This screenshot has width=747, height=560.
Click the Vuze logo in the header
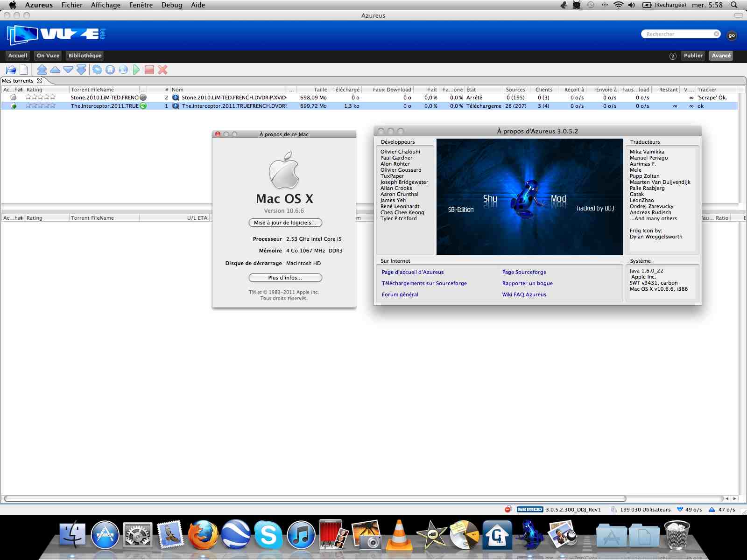point(56,35)
